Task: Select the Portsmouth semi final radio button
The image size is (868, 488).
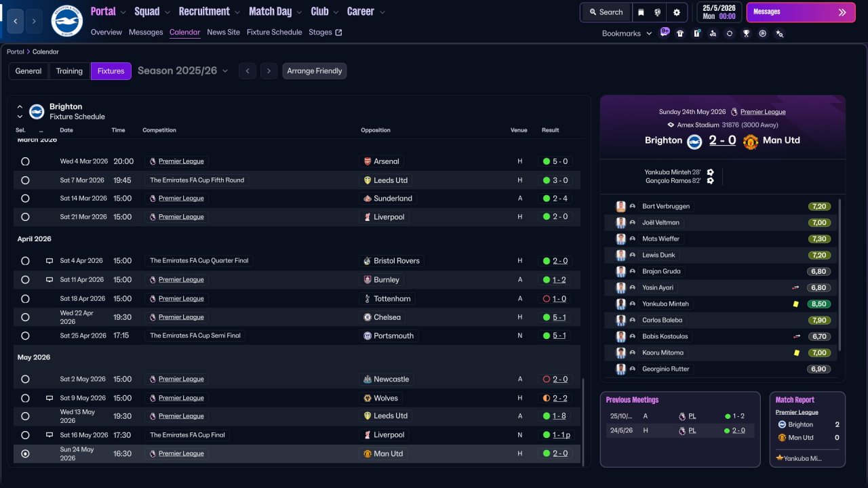Action: (x=25, y=335)
